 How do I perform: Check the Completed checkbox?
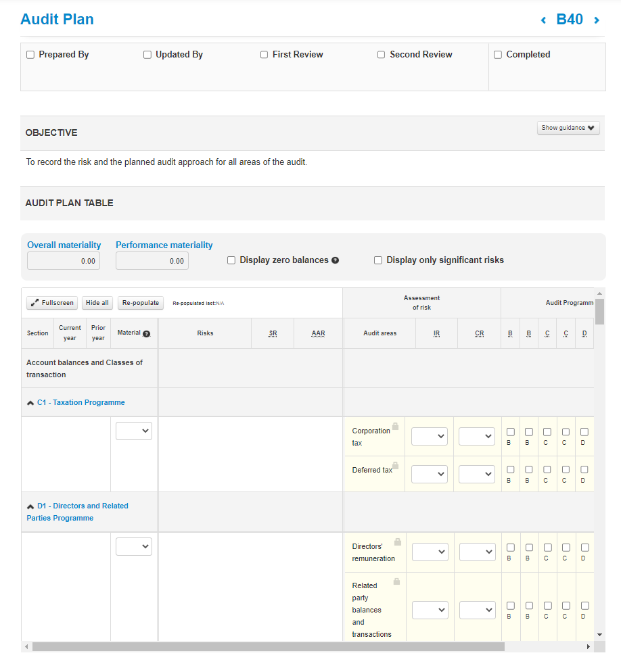click(497, 54)
